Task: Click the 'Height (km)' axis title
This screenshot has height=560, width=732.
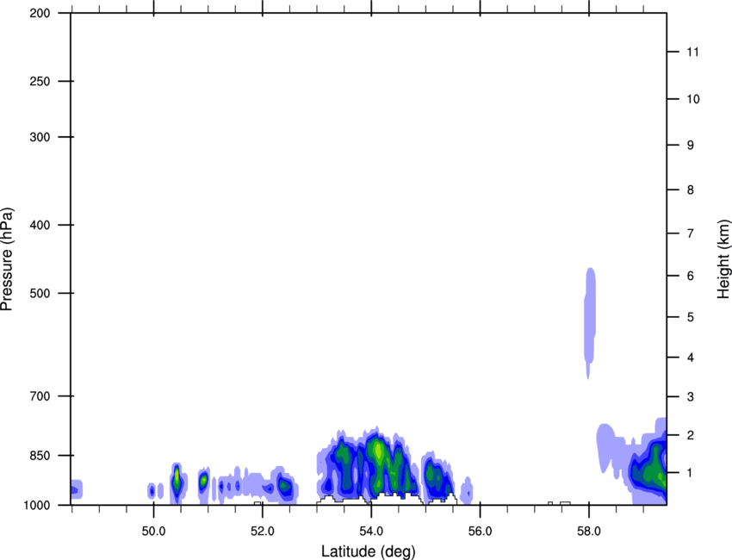Action: click(723, 259)
